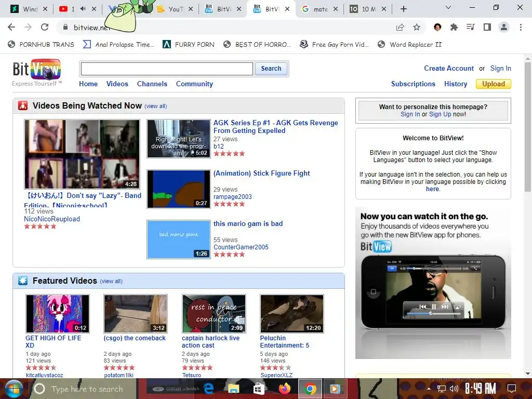Click the share page icon in address bar
This screenshot has height=399, width=532.
pyautogui.click(x=400, y=27)
